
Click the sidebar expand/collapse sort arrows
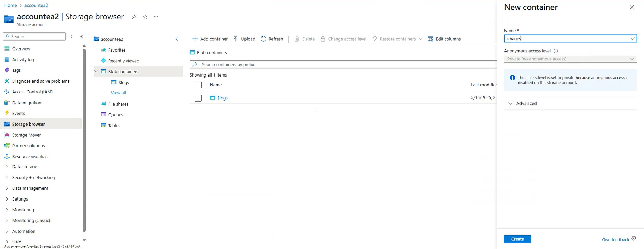click(x=71, y=37)
